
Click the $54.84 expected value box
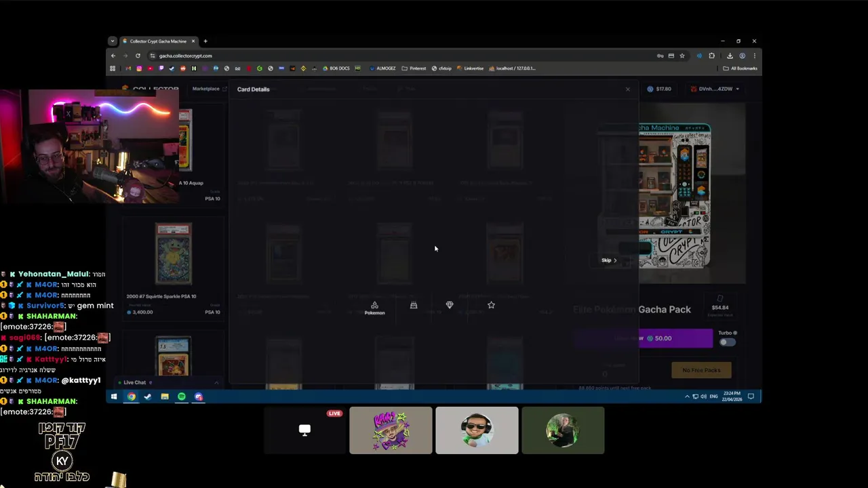click(719, 307)
